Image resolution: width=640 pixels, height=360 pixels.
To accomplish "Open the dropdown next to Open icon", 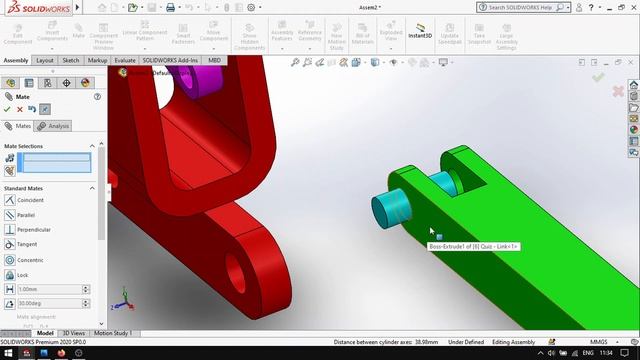I will (x=142, y=7).
